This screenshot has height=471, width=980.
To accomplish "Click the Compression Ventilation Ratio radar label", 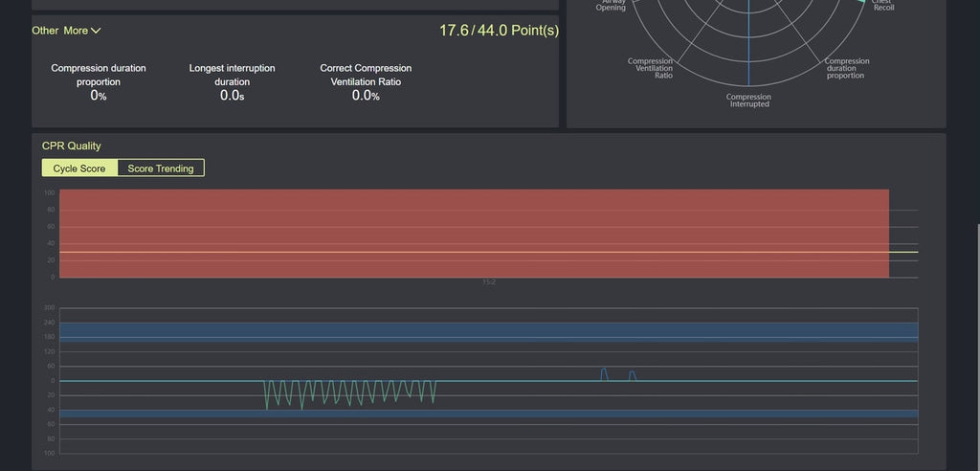I will pyautogui.click(x=650, y=68).
